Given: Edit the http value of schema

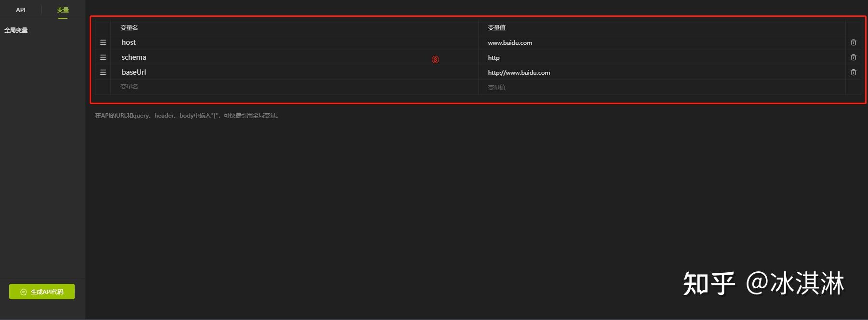Looking at the screenshot, I should point(662,57).
